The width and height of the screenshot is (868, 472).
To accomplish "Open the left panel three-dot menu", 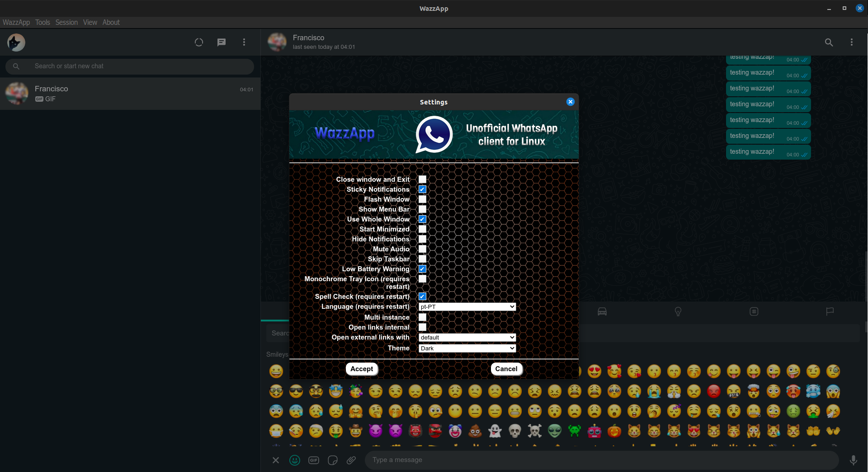I will (x=244, y=42).
